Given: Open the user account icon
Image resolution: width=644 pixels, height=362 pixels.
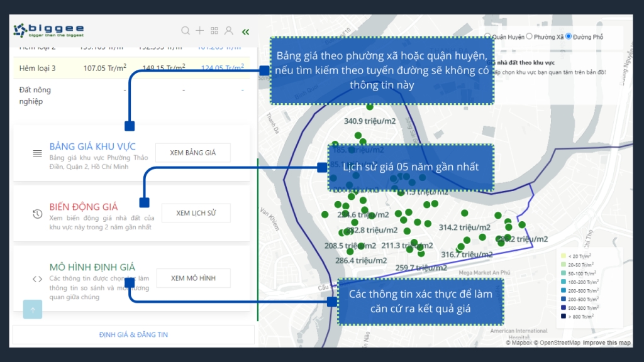Looking at the screenshot, I should coord(229,31).
